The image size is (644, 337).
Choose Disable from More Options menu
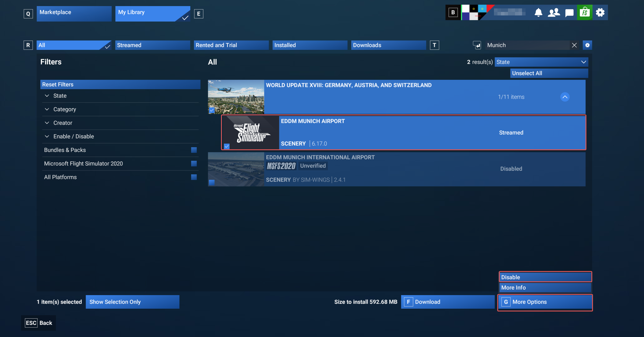[x=545, y=277]
